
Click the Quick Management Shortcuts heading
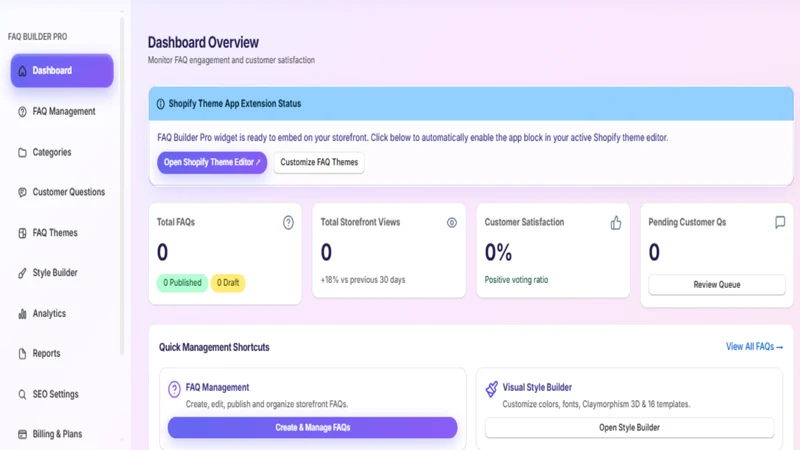214,347
